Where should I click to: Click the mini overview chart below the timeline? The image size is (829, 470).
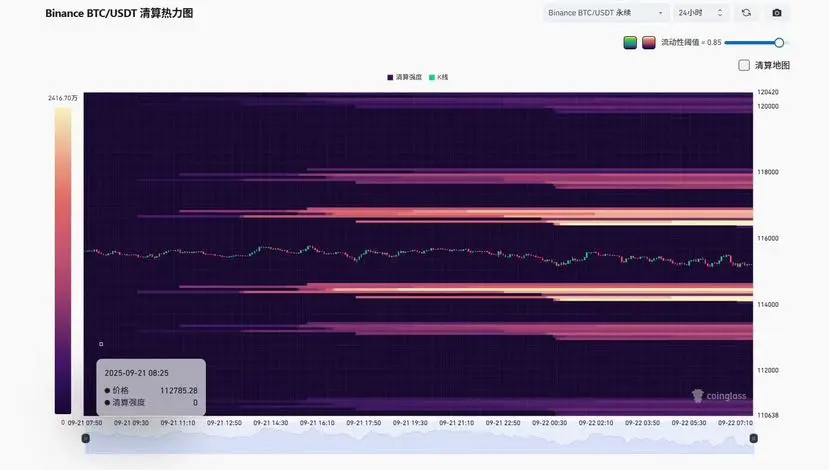420,441
